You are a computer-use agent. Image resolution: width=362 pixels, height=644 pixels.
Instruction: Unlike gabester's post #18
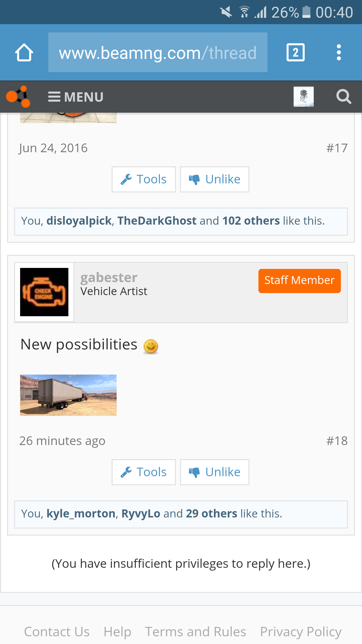point(214,472)
